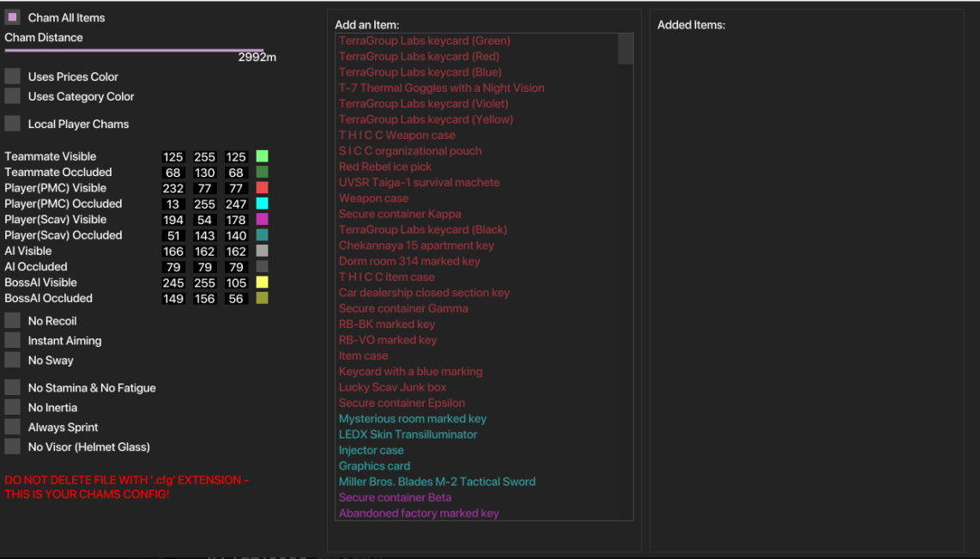The width and height of the screenshot is (980, 559).
Task: Open Player(PMC) Visible red color swatch
Action: click(x=262, y=187)
